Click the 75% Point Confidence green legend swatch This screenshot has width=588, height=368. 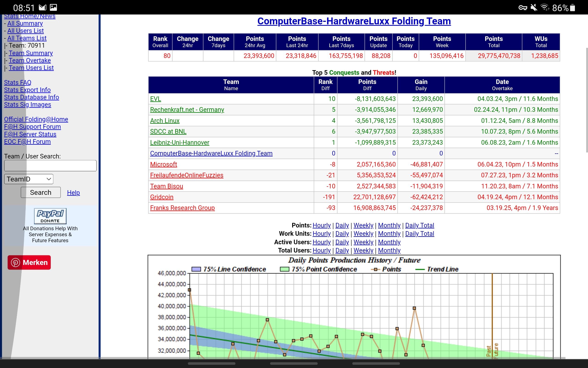(285, 269)
